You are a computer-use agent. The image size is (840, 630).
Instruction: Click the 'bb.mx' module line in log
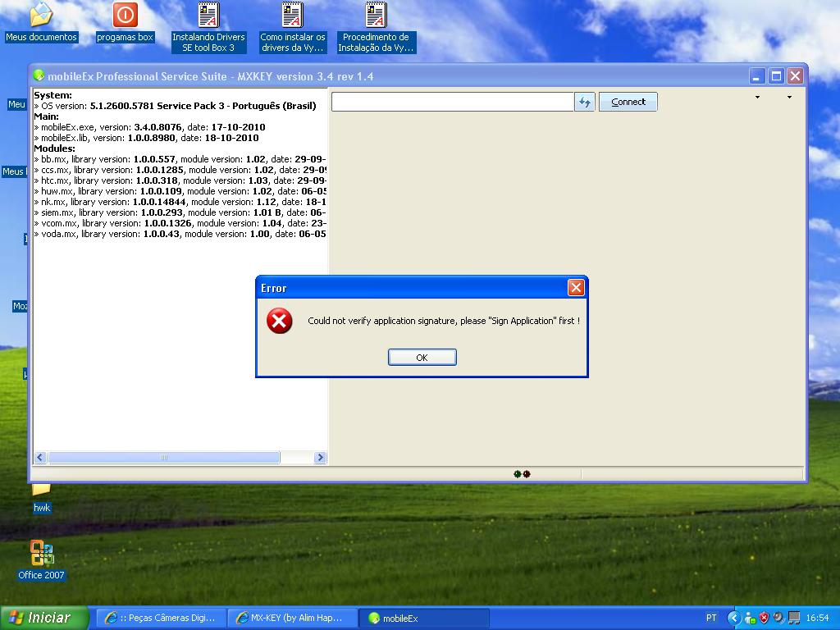click(180, 159)
